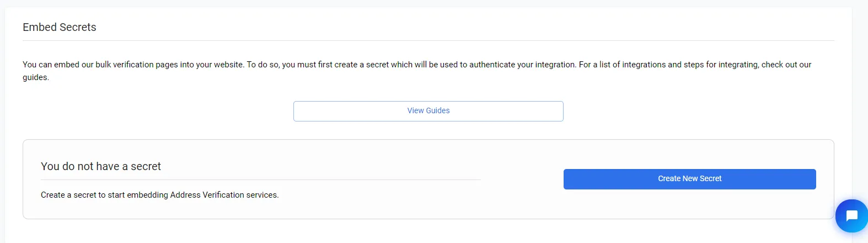Click 'you must first create a secret' text
This screenshot has width=868, height=243.
click(x=335, y=65)
